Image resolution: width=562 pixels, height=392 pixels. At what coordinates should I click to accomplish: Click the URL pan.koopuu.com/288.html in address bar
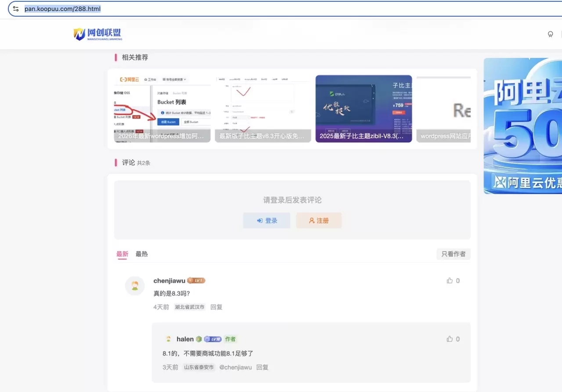pyautogui.click(x=63, y=9)
